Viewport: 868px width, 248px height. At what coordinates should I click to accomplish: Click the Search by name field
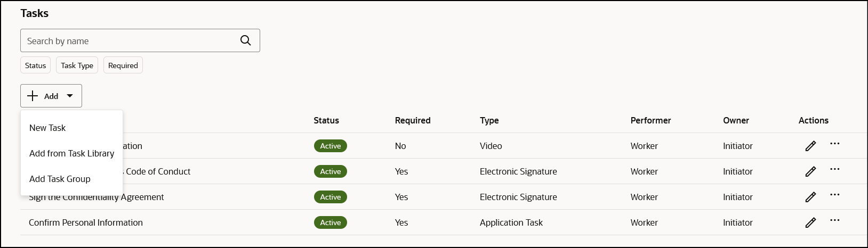tap(140, 40)
